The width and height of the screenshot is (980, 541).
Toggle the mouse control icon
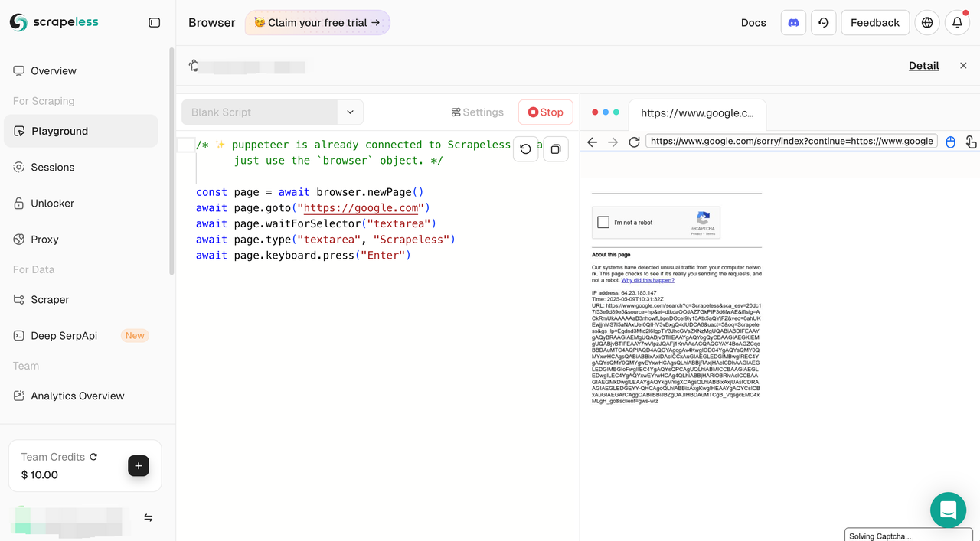coord(950,142)
